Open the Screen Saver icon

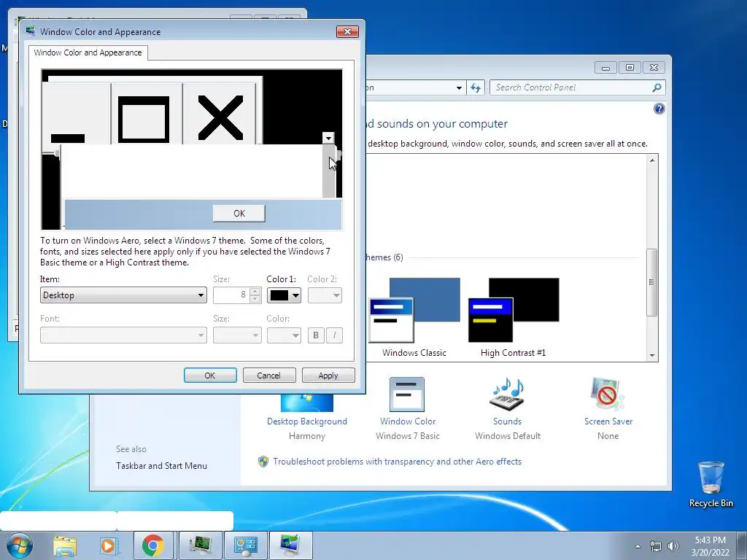pyautogui.click(x=608, y=394)
